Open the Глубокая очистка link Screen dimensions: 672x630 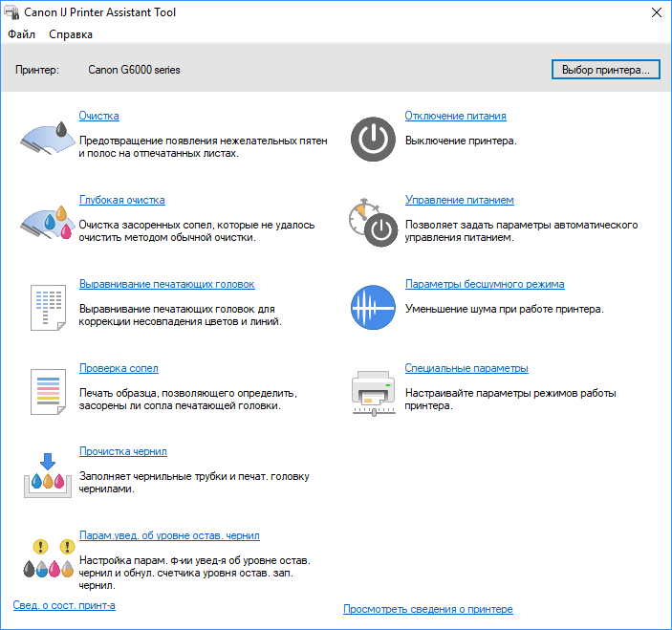(x=122, y=200)
